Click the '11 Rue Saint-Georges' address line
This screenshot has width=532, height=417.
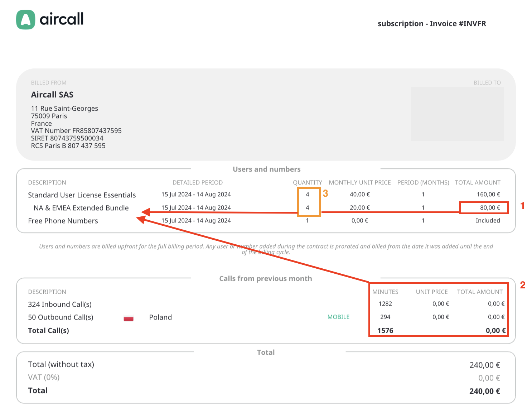pos(64,109)
